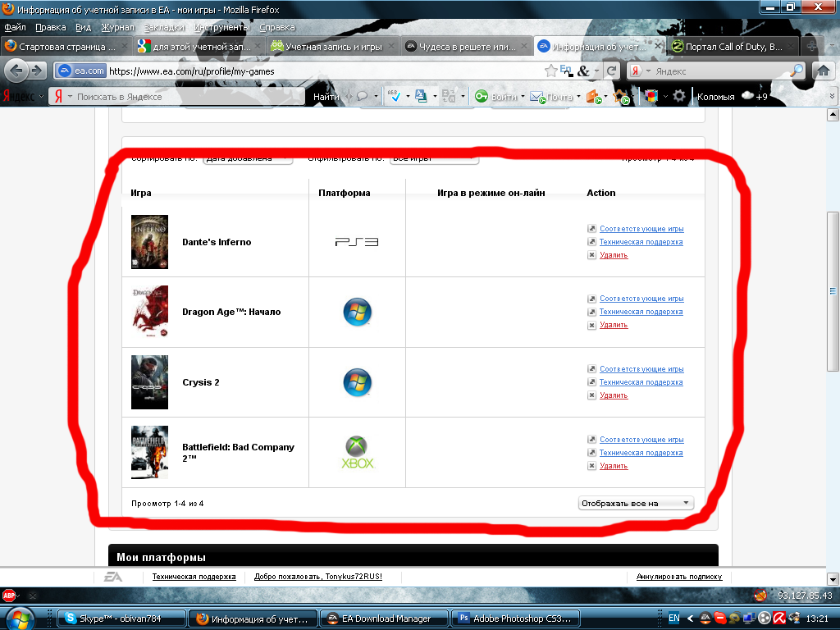Click the Windows platform logo for Dragon Age
The width and height of the screenshot is (840, 630).
tap(358, 312)
